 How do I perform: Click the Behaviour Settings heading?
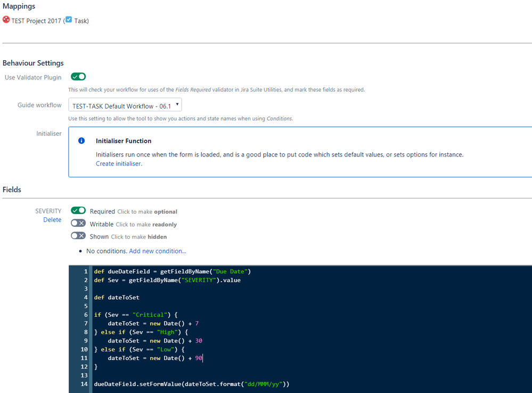click(x=33, y=63)
